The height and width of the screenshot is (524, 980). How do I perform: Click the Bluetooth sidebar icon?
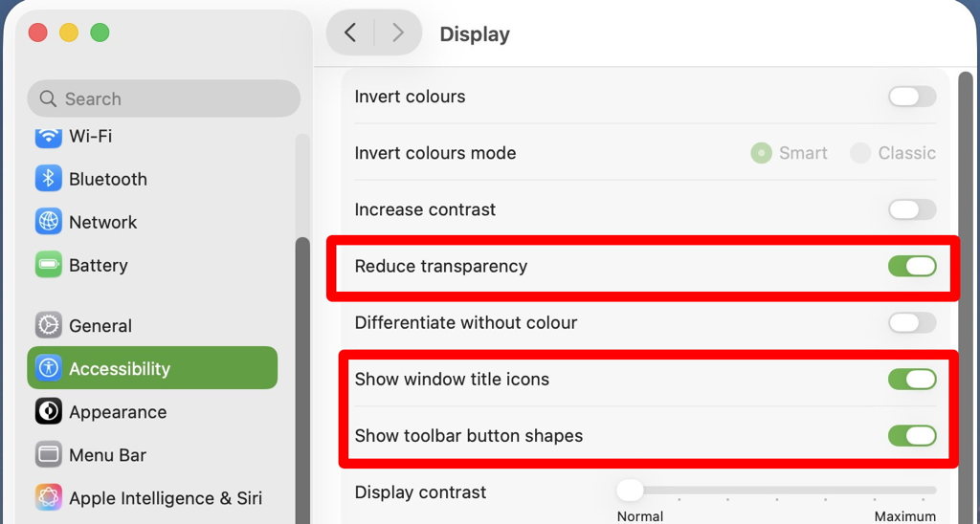point(49,179)
